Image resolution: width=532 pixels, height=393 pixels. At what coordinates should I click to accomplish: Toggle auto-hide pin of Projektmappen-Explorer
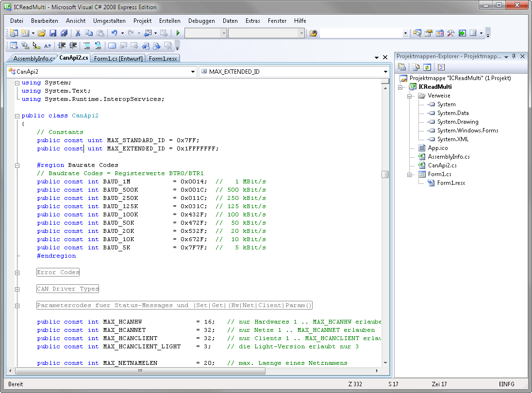click(514, 56)
